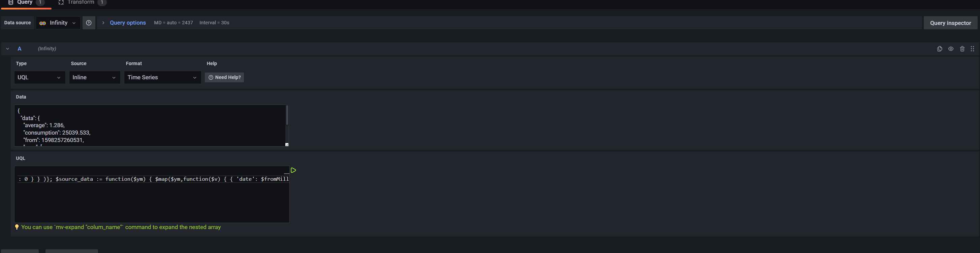Delete query A with the trash icon
This screenshot has width=980, height=253.
pos(962,48)
